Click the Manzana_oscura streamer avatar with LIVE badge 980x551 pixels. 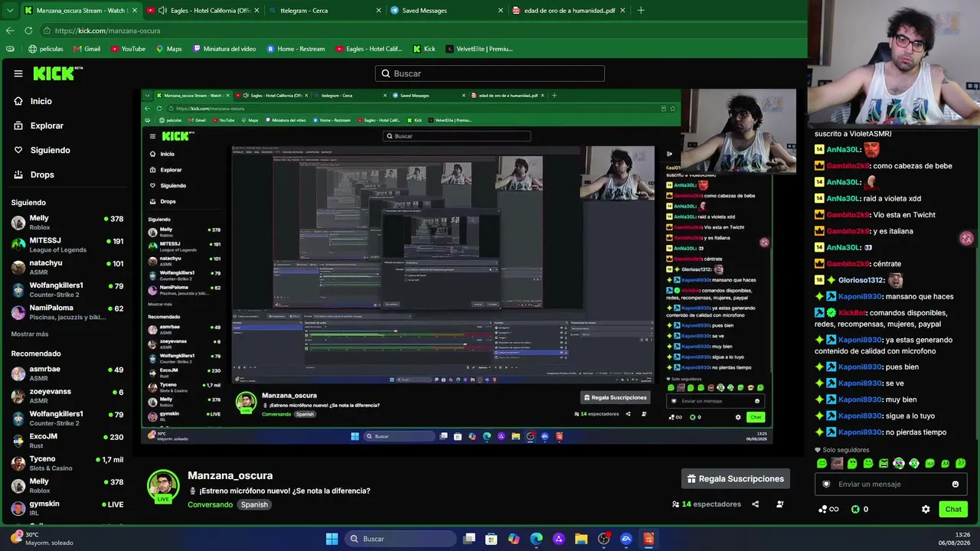coord(163,487)
